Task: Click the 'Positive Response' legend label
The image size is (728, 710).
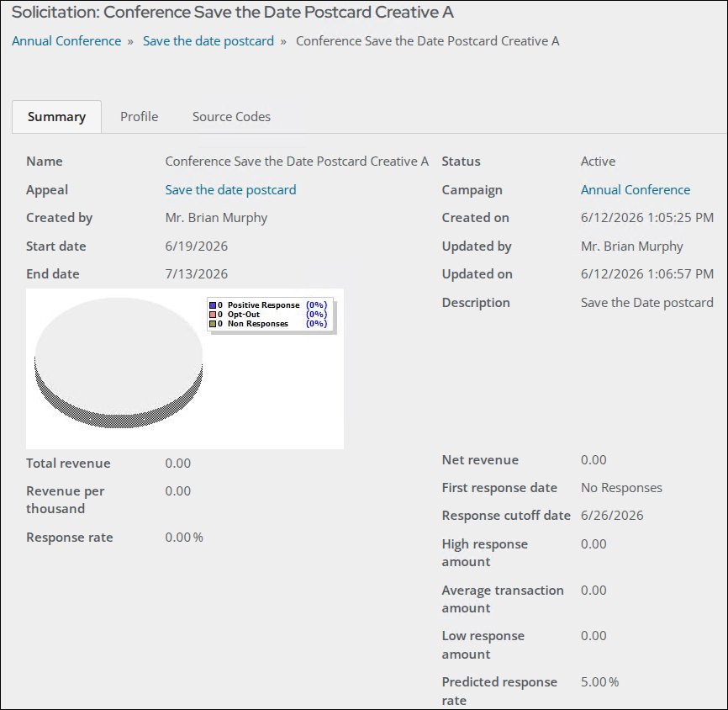Action: (x=263, y=305)
